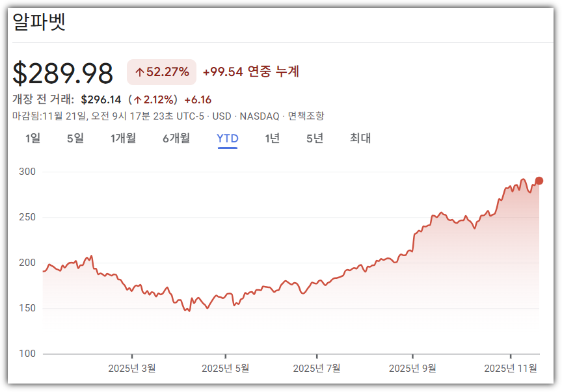Switch to the 1일 chart view
Screen dimensions: 562x392
click(x=34, y=138)
